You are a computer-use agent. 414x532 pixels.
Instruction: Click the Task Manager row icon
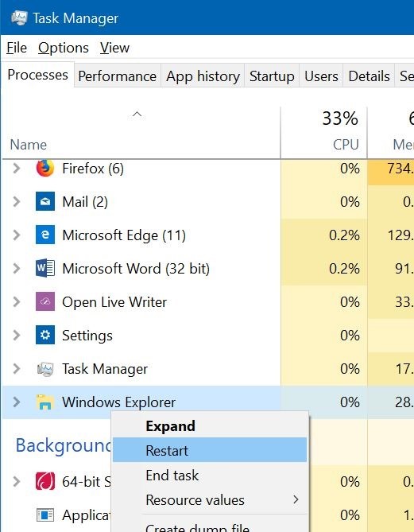pyautogui.click(x=45, y=369)
